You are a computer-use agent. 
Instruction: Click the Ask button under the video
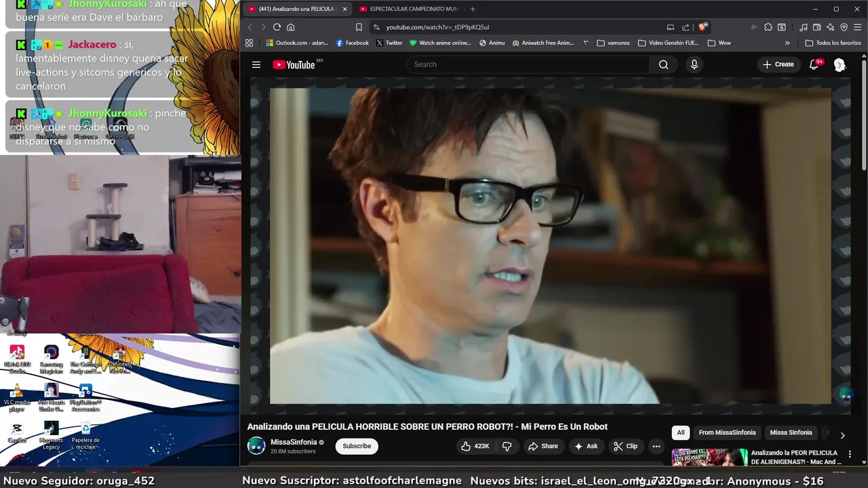(587, 446)
